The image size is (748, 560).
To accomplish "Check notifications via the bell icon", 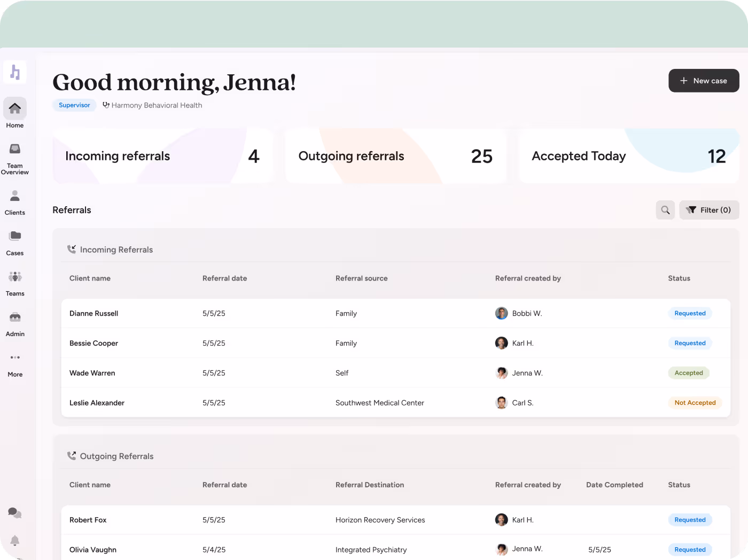I will (x=14, y=541).
